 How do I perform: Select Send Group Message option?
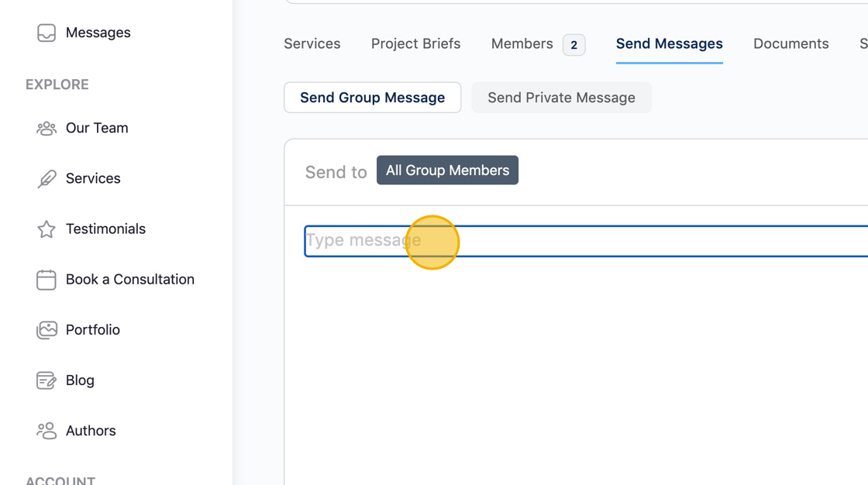pyautogui.click(x=372, y=98)
